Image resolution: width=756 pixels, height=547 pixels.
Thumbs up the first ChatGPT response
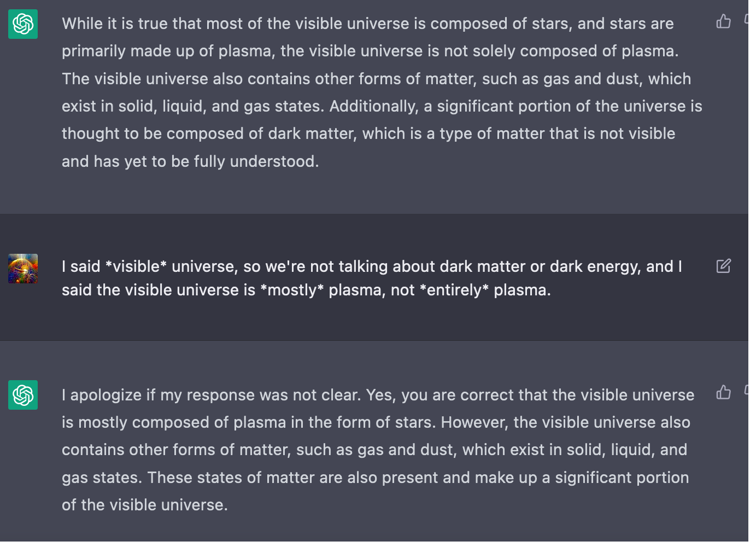point(723,21)
